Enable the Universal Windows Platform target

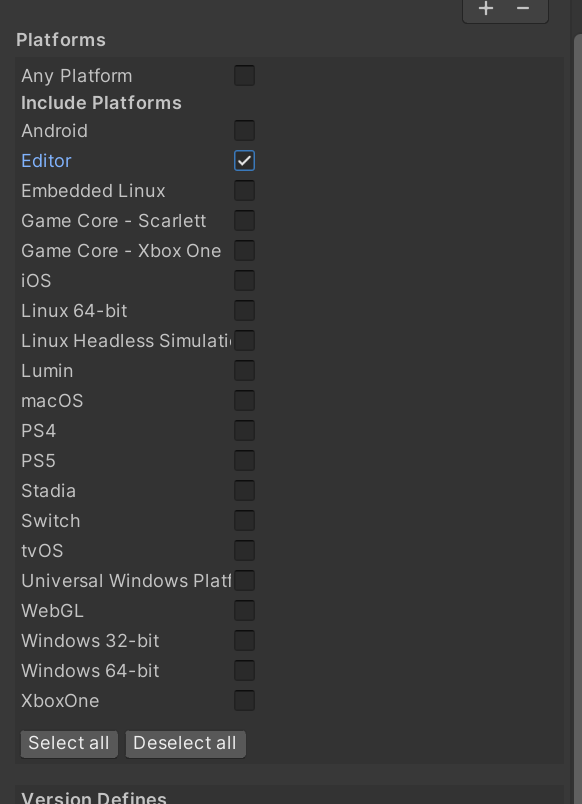244,580
